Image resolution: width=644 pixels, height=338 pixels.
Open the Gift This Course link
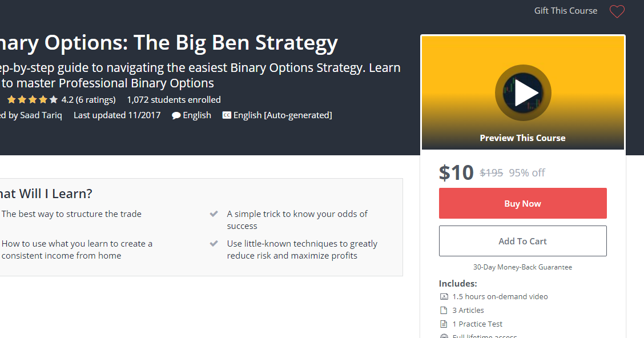tap(566, 11)
